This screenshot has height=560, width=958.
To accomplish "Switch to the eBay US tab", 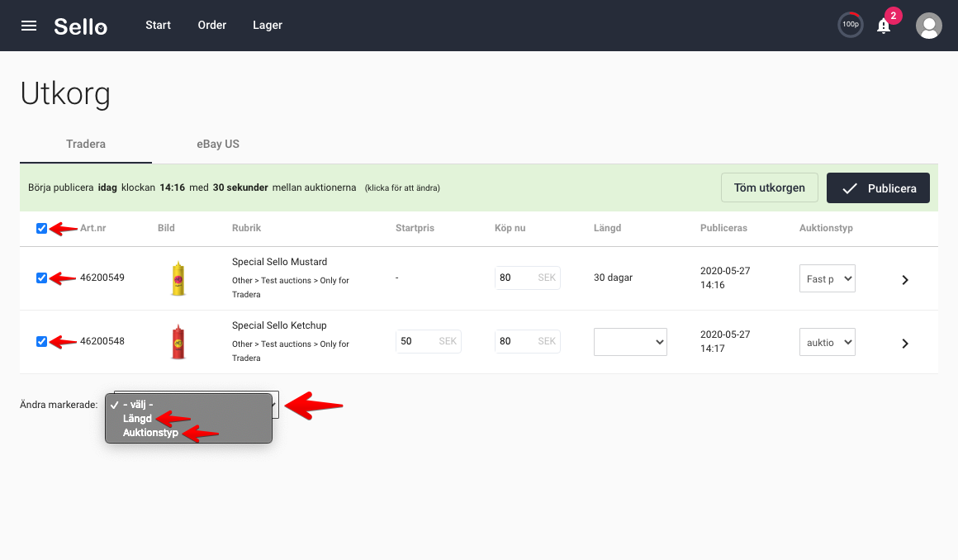I will 218,145.
